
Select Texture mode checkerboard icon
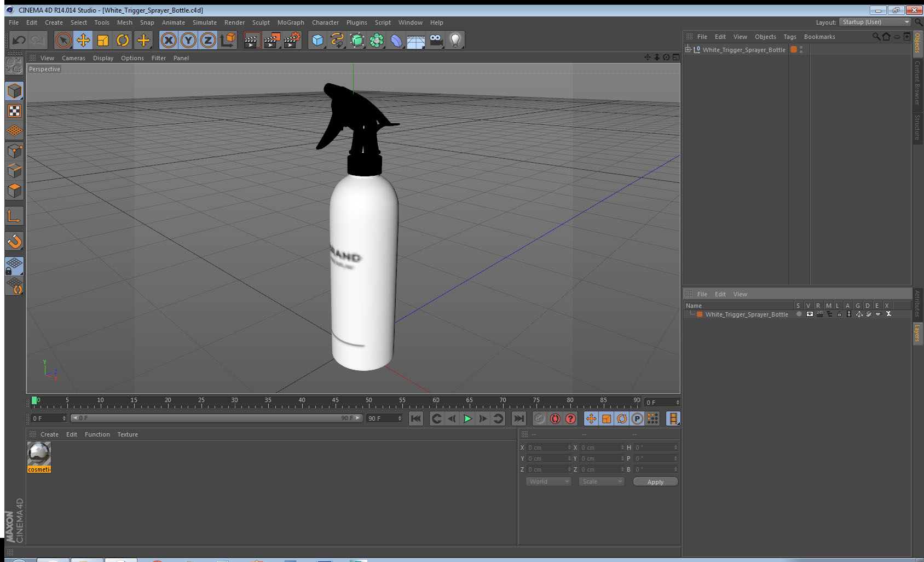pos(14,111)
